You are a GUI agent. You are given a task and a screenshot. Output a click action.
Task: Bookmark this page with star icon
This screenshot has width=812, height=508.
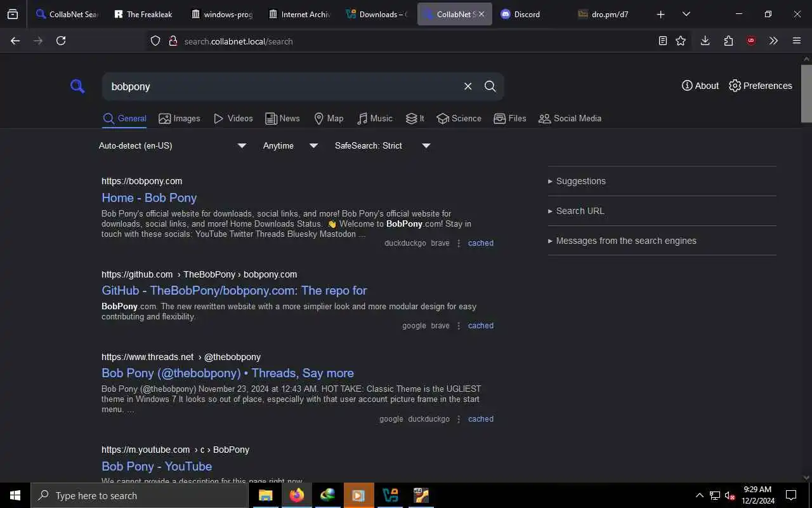coord(681,41)
